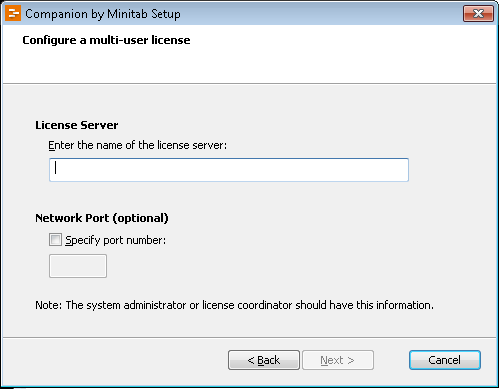The image size is (500, 389).
Task: Click the 'Configure a multi-user license' heading
Action: 106,40
